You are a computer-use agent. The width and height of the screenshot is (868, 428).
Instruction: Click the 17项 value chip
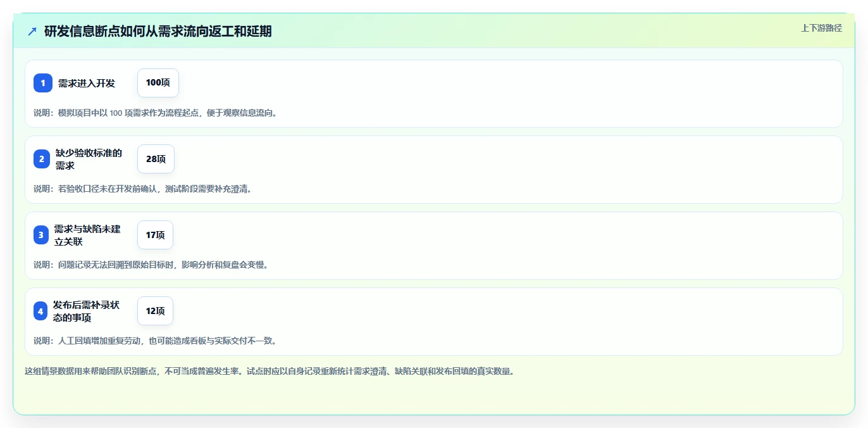pos(155,235)
